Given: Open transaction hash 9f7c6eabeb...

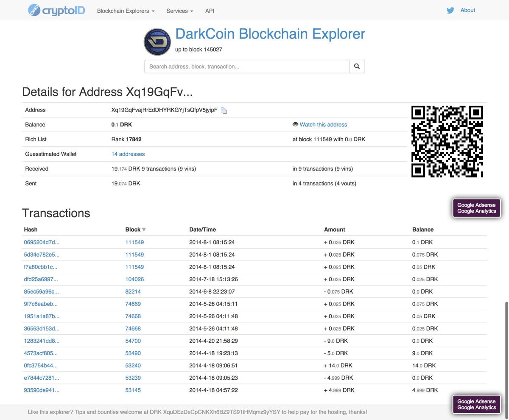Looking at the screenshot, I should point(41,304).
